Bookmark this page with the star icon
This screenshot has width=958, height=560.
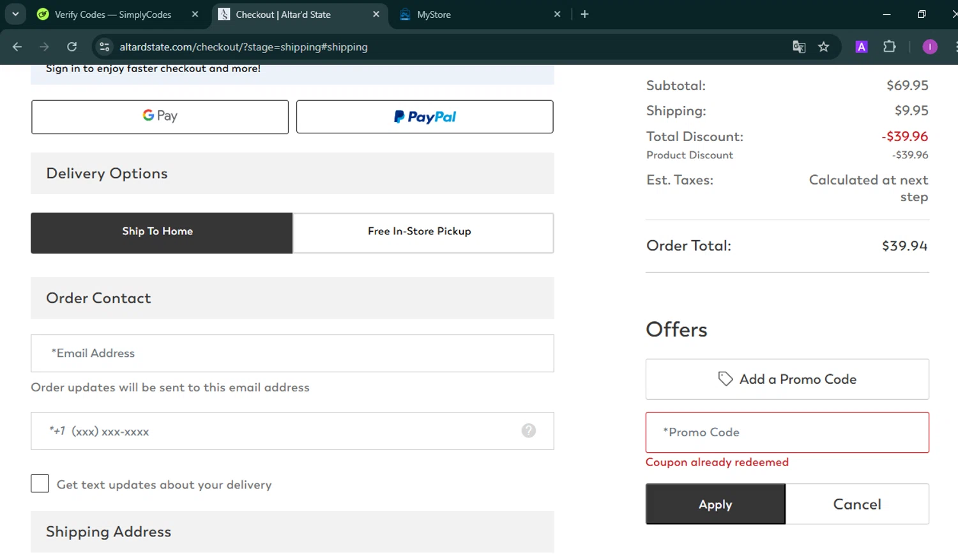click(x=824, y=47)
